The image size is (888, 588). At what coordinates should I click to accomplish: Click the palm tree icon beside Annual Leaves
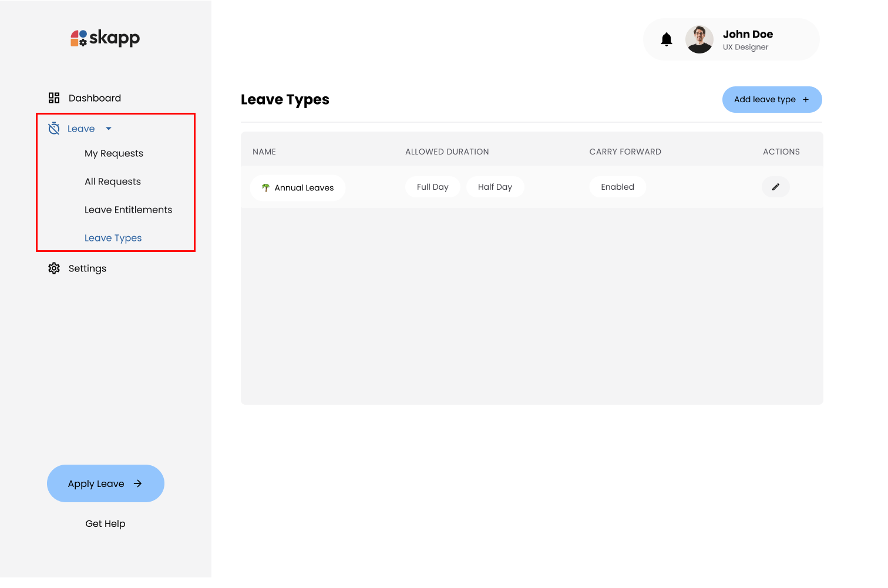click(265, 187)
